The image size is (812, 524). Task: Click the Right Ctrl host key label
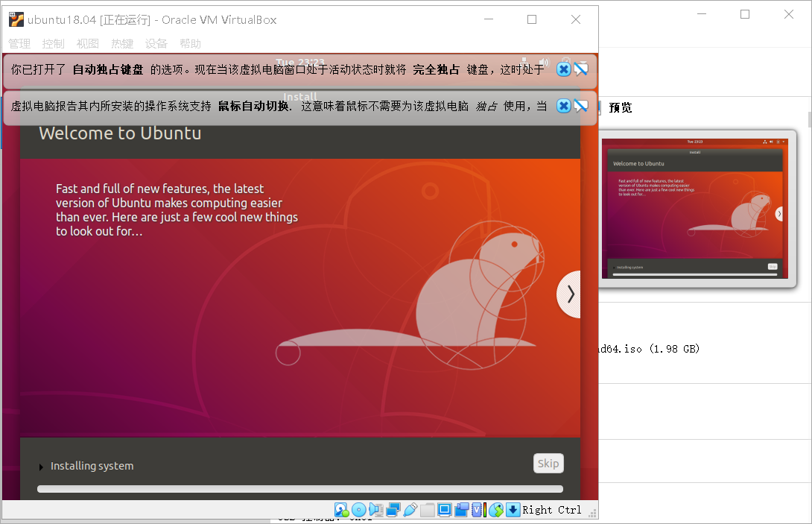pos(551,510)
